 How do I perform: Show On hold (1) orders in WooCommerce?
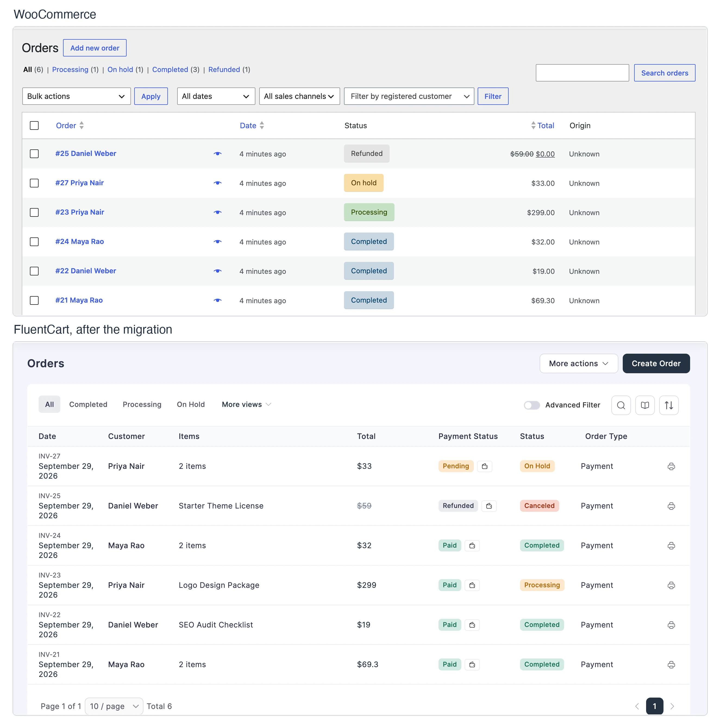[125, 70]
